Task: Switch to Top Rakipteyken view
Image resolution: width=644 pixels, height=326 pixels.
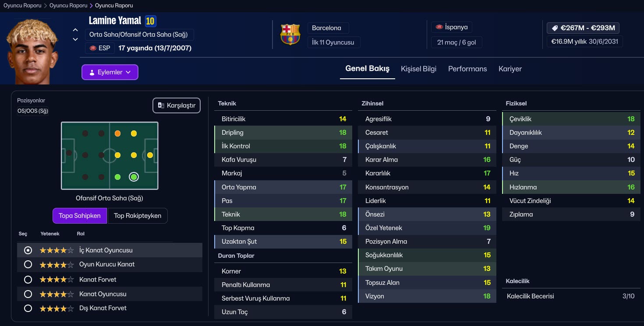Action: click(x=138, y=216)
